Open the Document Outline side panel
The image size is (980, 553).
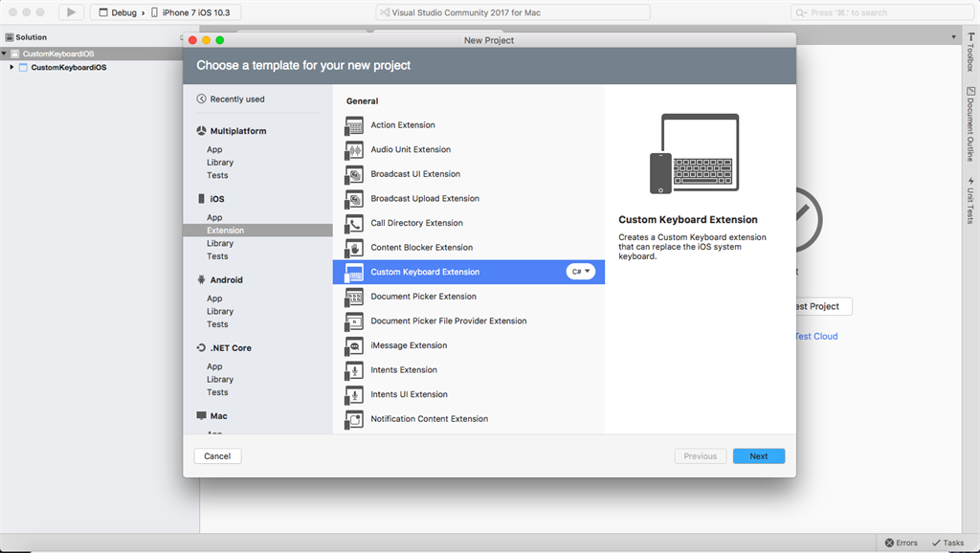(x=970, y=123)
